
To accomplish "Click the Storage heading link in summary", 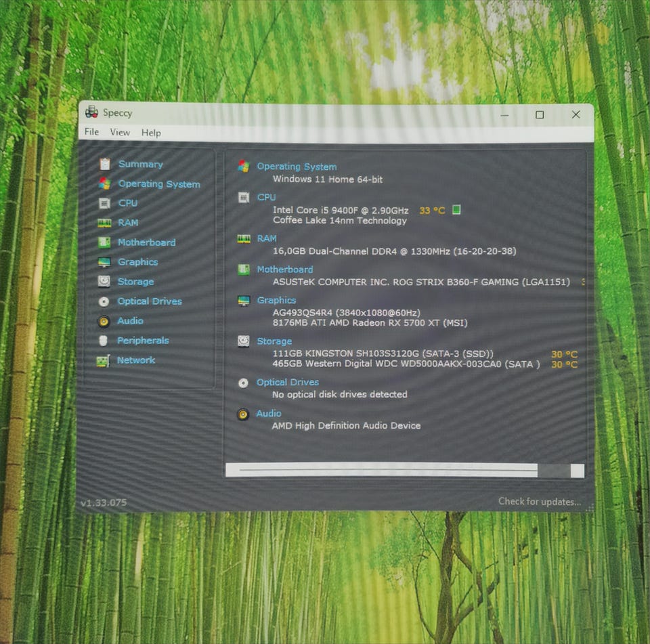I will pos(274,341).
